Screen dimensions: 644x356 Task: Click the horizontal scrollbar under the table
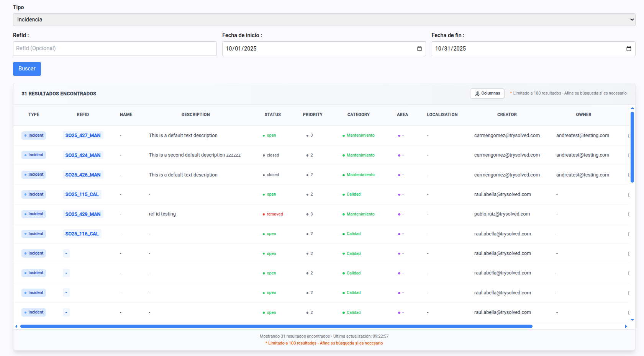click(x=276, y=327)
